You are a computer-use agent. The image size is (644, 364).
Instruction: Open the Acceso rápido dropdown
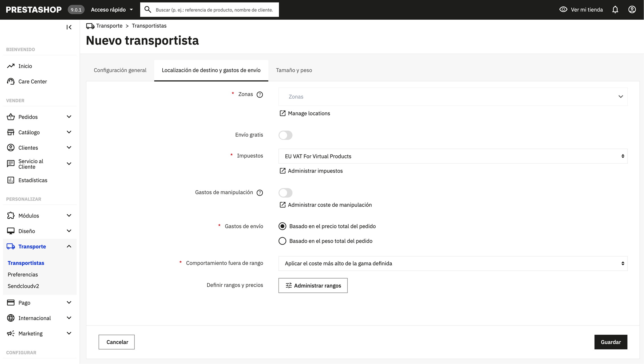112,10
